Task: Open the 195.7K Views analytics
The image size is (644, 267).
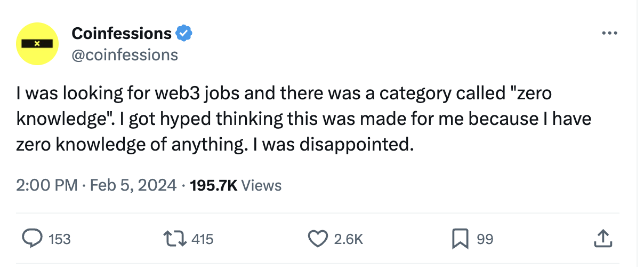Action: (x=235, y=185)
